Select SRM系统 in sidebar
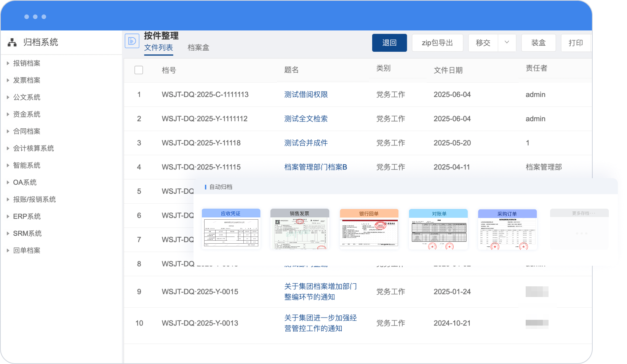 27,233
